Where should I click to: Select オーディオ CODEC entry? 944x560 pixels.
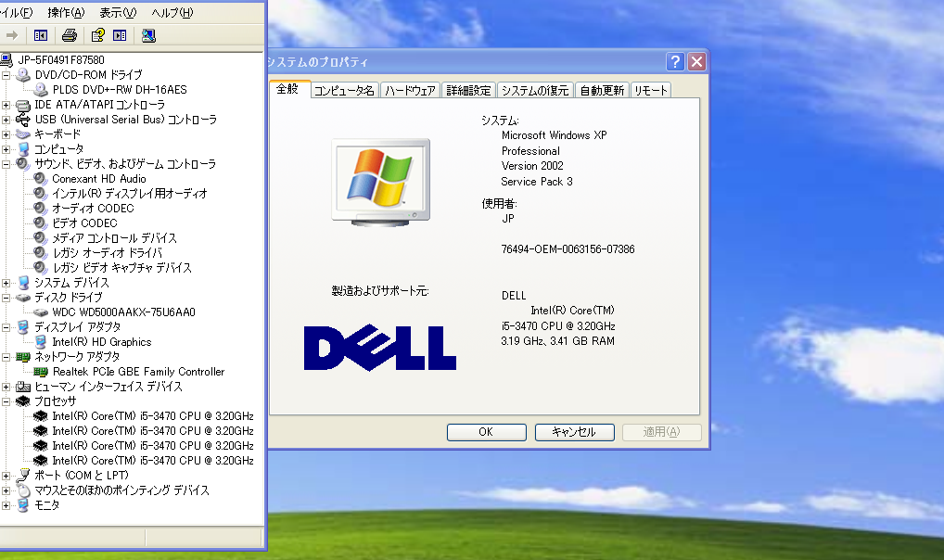[93, 209]
